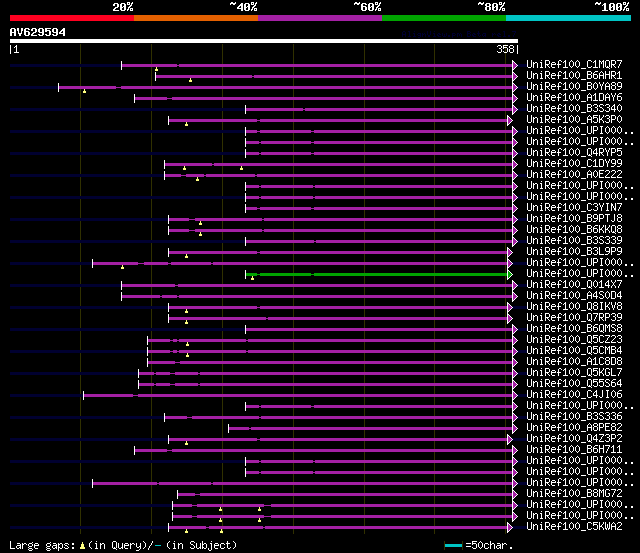Click the UniRef100_Q5KGL7 label
The image size is (640, 553).
pos(574,373)
